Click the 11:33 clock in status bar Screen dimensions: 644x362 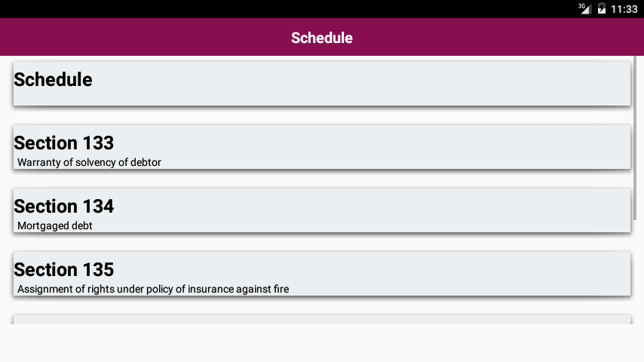(x=624, y=9)
